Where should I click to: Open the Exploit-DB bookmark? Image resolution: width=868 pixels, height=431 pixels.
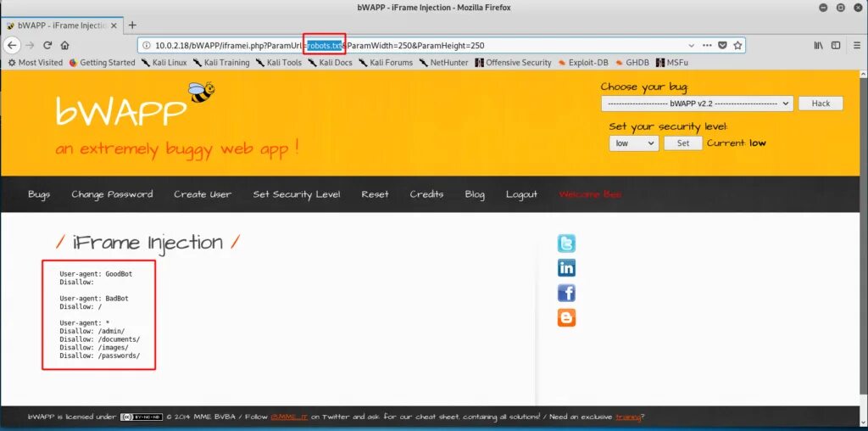(x=583, y=63)
